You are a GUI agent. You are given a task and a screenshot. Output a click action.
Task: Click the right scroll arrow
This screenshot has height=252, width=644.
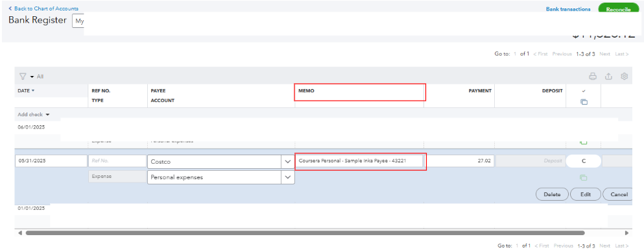626,233
